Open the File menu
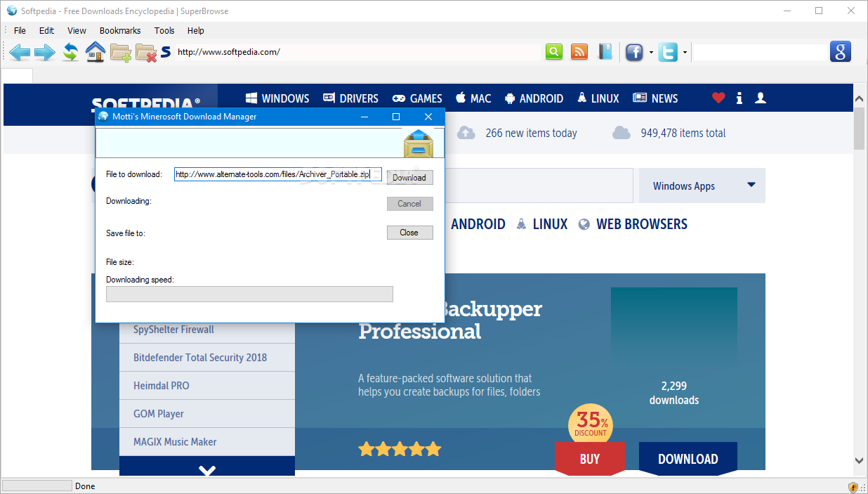868x494 pixels. [x=20, y=30]
